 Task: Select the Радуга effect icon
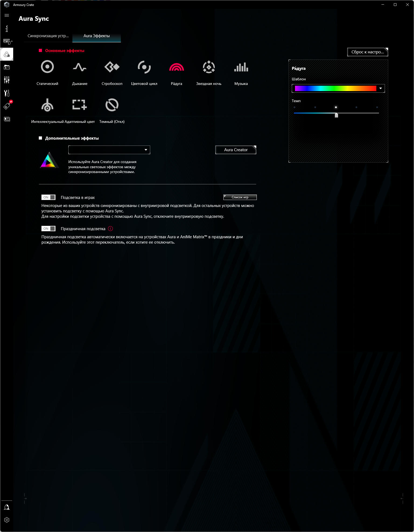point(177,67)
